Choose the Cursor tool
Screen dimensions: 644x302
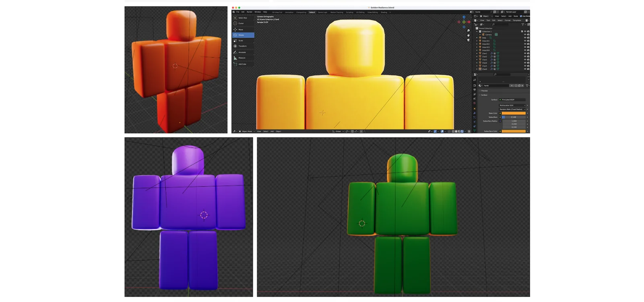(241, 23)
